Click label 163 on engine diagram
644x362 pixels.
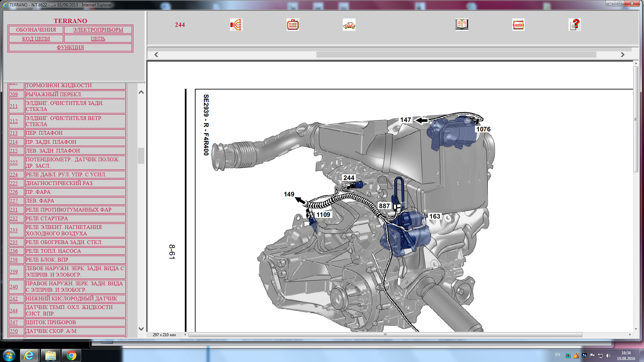(x=435, y=217)
